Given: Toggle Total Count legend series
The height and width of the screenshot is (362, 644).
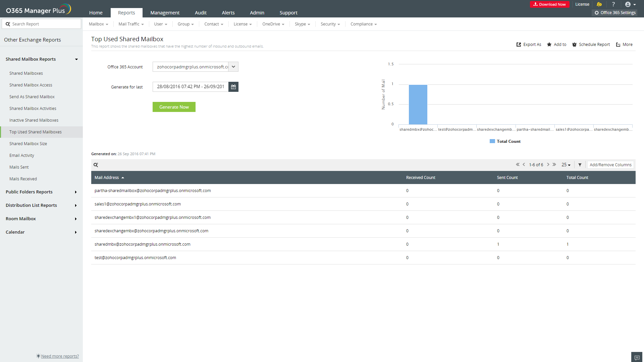Looking at the screenshot, I should click(505, 141).
